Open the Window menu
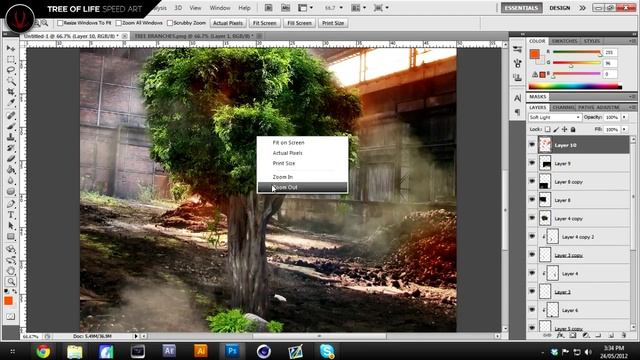 (x=220, y=8)
